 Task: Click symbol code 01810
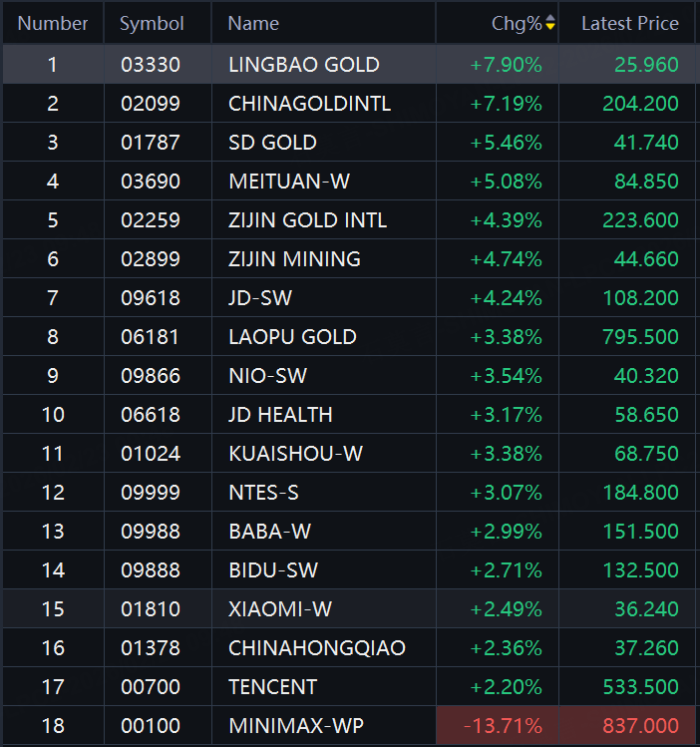tap(151, 609)
